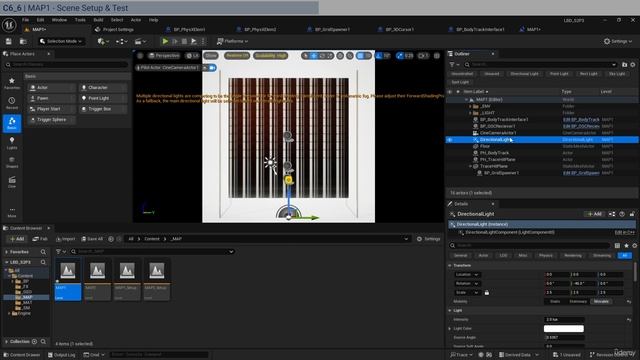Click the Outliner new folder icon
Viewport: 640px width, 360px height.
click(624, 64)
